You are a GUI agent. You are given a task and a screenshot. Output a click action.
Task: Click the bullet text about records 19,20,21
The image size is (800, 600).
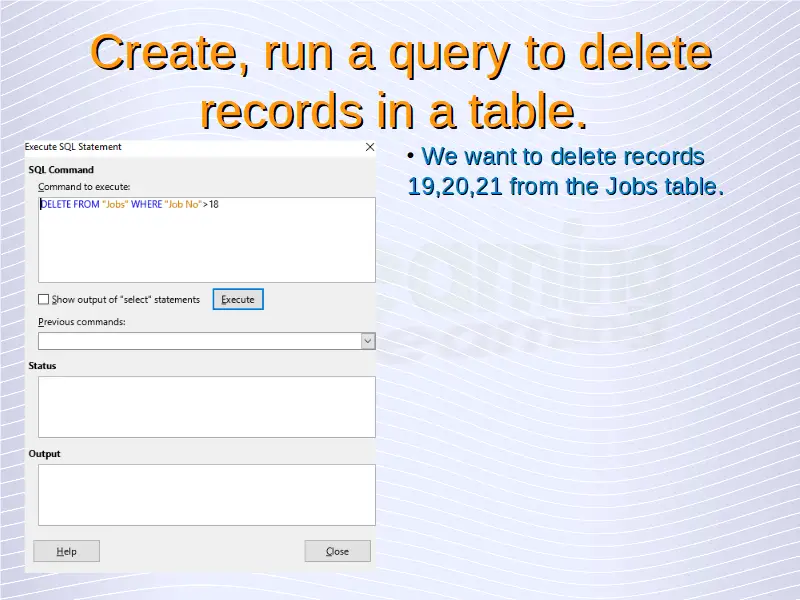pos(565,171)
